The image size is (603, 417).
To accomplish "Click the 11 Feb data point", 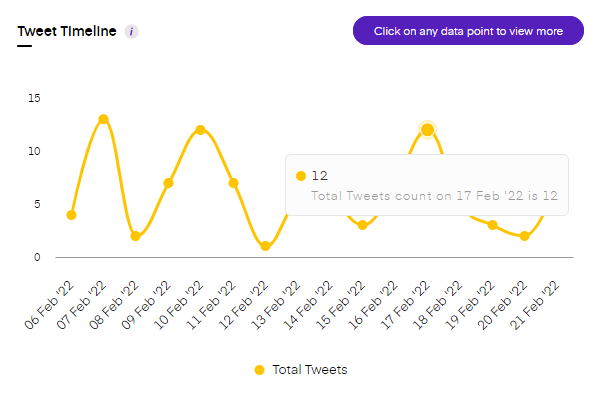I will click(233, 183).
